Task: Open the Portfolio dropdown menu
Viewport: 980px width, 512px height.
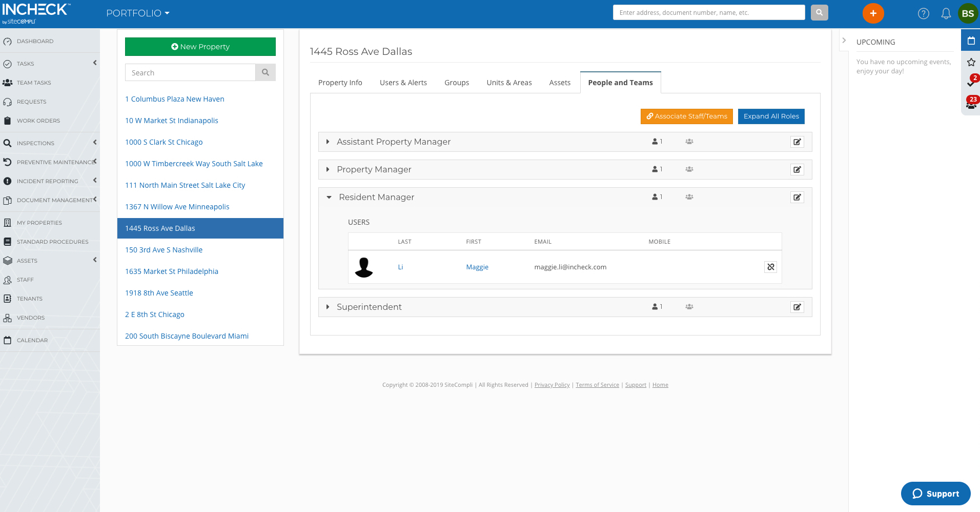Action: tap(137, 13)
